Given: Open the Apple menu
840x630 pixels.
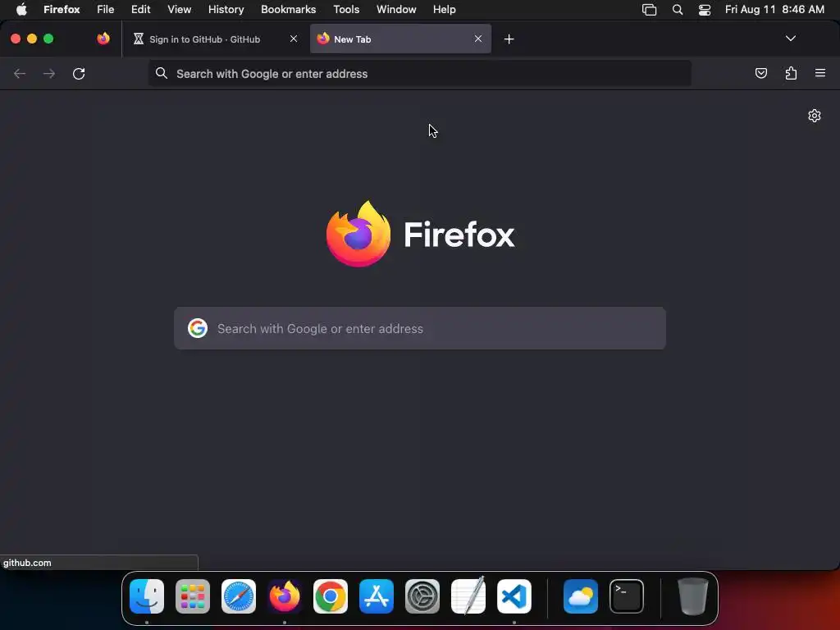Looking at the screenshot, I should coord(21,9).
